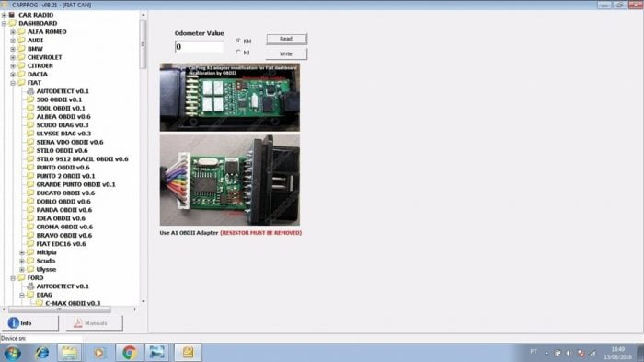Image resolution: width=644 pixels, height=362 pixels.
Task: Open Windows Media Player from taskbar
Action: [98, 353]
